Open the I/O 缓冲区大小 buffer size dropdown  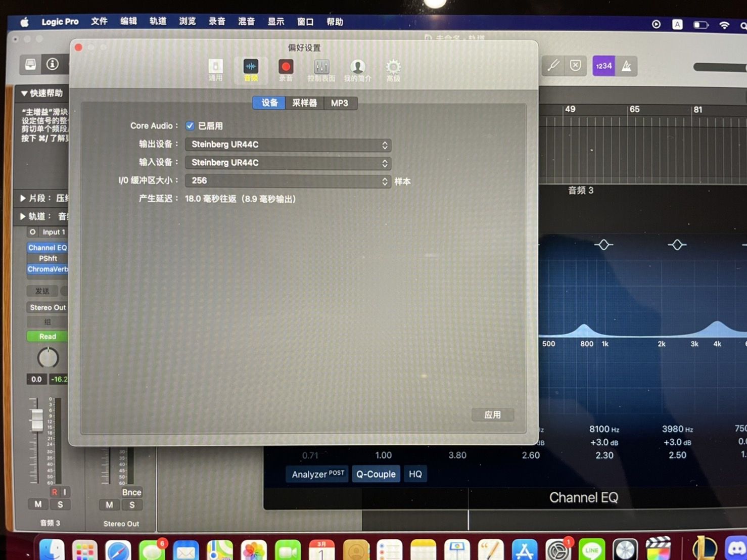coord(288,181)
